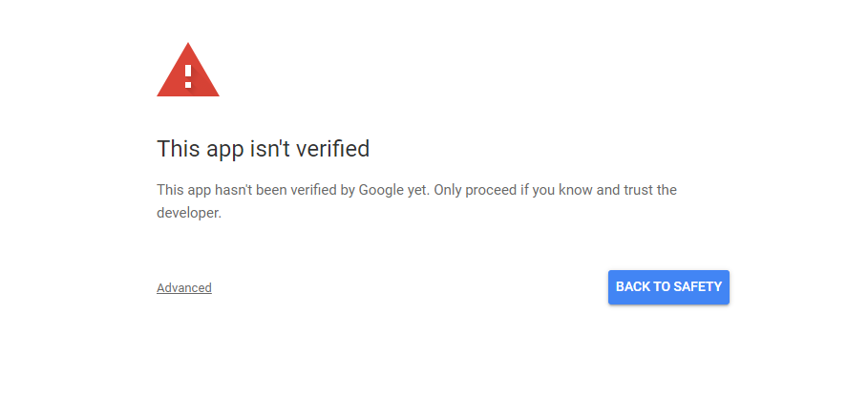The height and width of the screenshot is (419, 868).
Task: Click the word 'yet.' in the paragraph
Action: [x=418, y=190]
